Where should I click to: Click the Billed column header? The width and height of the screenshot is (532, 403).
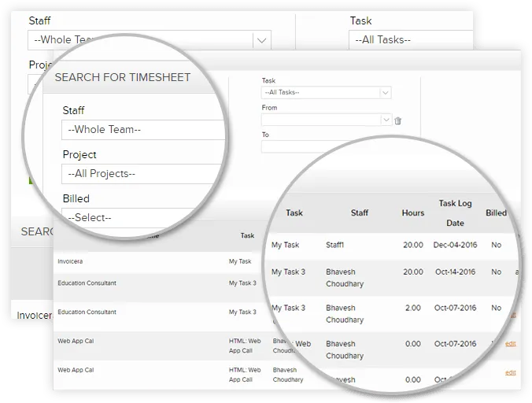pyautogui.click(x=496, y=213)
